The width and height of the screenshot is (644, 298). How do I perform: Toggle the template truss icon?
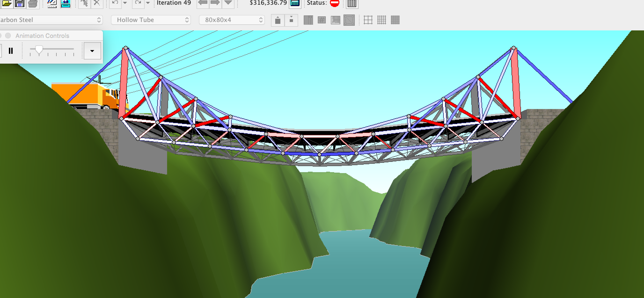pos(349,20)
